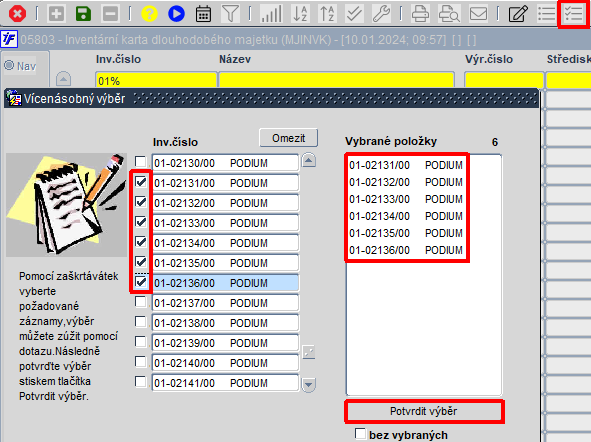Open the calendar toolbar icon

tap(203, 14)
